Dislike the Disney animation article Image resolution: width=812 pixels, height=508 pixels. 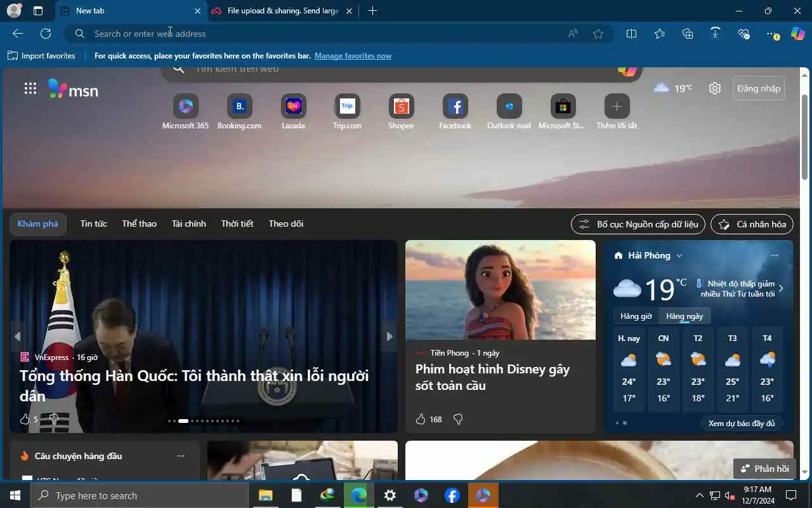tap(458, 419)
